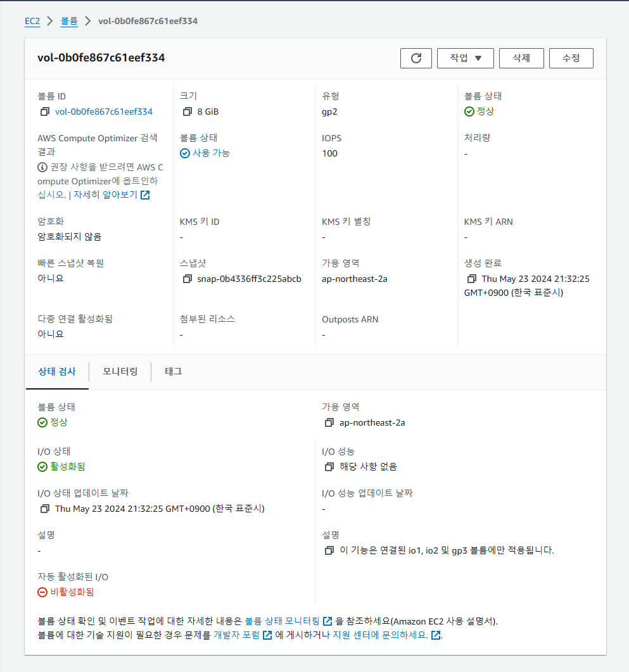Viewport: 629px width, 672px height.
Task: Open 개발자 포럼 link
Action: (x=236, y=635)
